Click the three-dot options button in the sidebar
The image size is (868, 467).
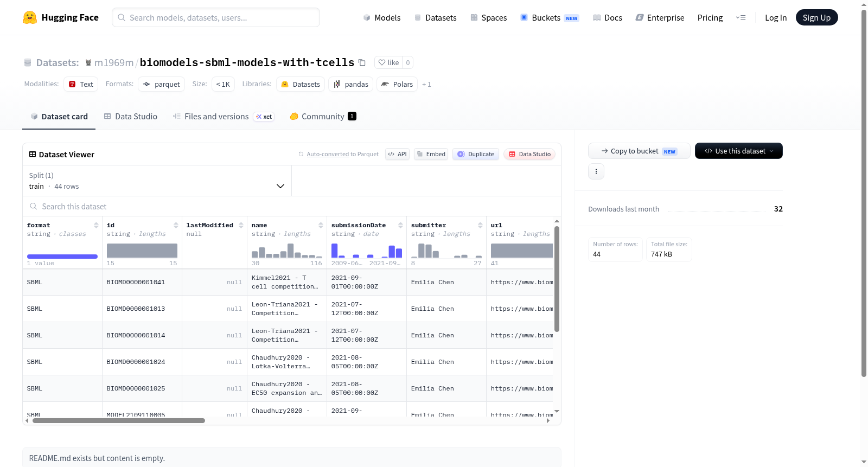pyautogui.click(x=596, y=171)
